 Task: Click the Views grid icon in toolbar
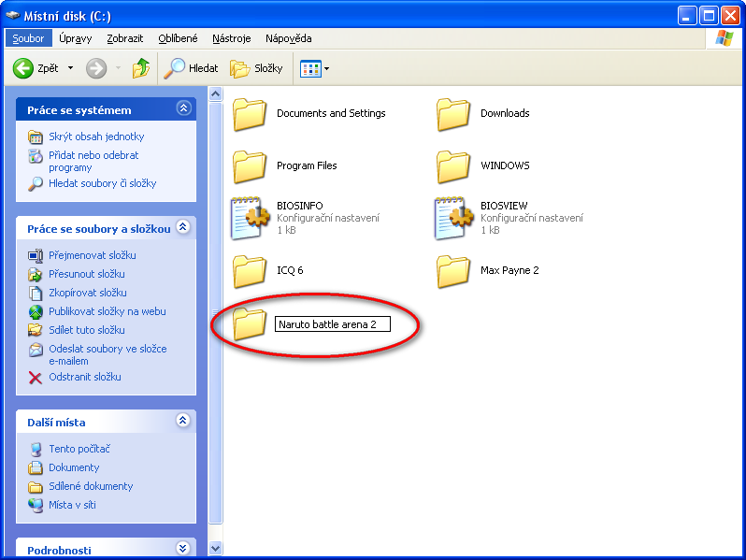[x=310, y=69]
